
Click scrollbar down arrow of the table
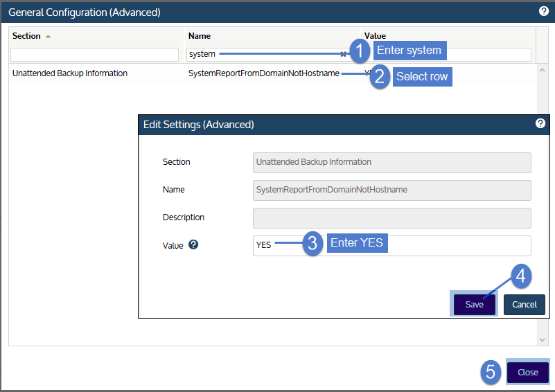point(542,339)
